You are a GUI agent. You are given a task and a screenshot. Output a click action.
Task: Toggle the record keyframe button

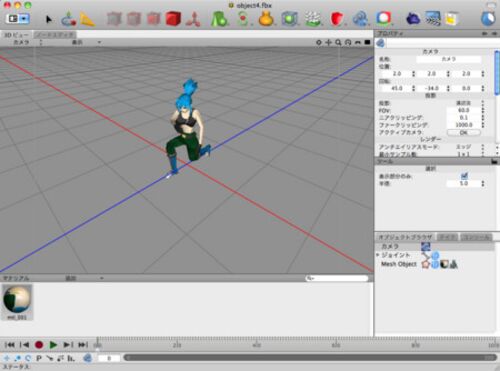pyautogui.click(x=39, y=345)
